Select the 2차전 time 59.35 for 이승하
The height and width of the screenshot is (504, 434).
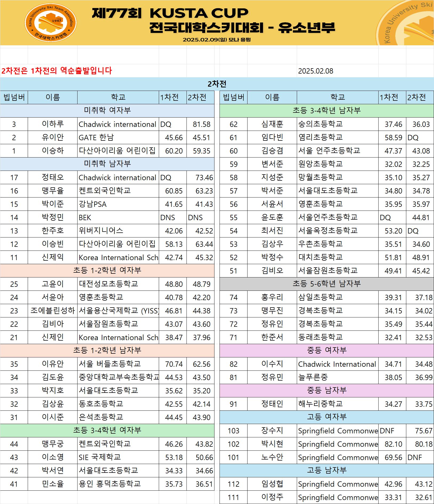point(200,151)
